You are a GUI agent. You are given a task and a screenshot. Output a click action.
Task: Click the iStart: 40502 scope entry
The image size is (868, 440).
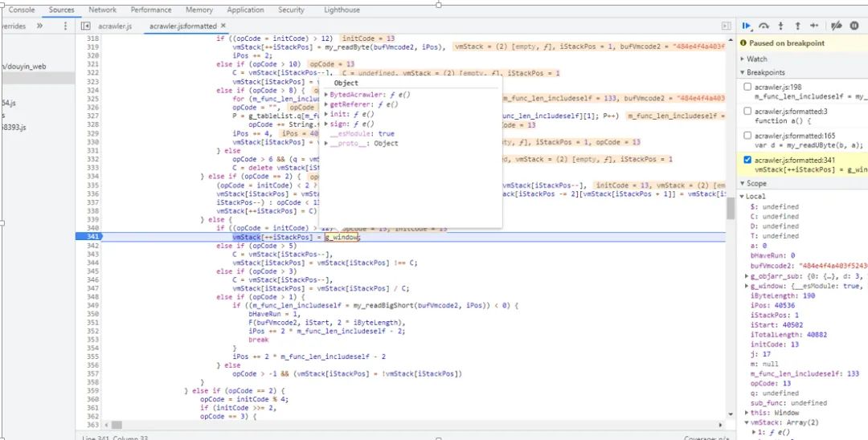777,325
